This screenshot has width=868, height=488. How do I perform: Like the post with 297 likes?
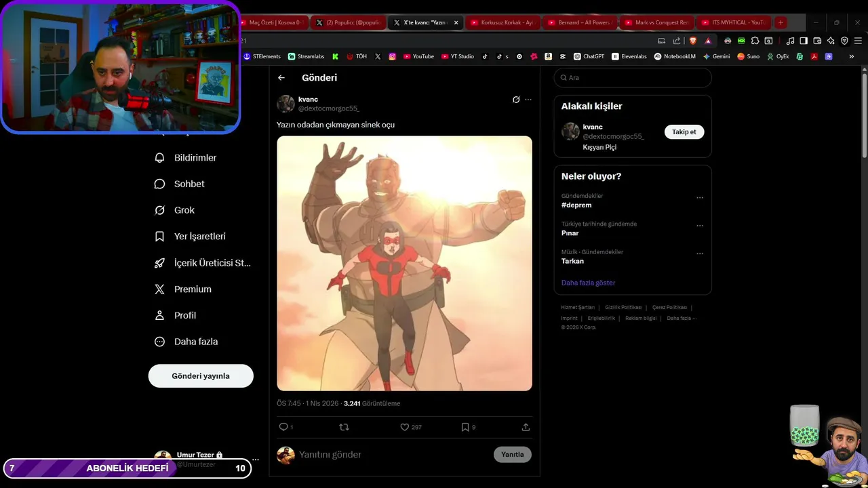405,427
